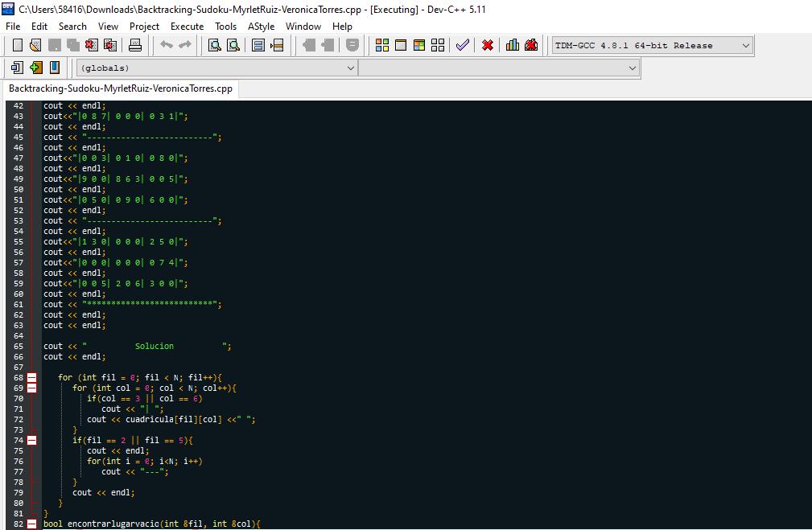The width and height of the screenshot is (812, 530).
Task: Open the Help menu
Action: [x=342, y=27]
